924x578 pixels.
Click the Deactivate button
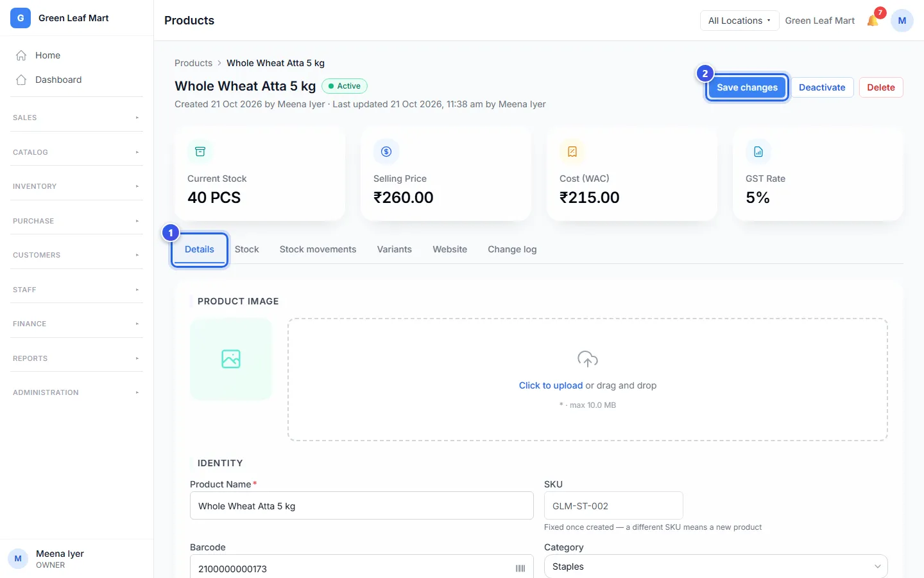point(822,87)
